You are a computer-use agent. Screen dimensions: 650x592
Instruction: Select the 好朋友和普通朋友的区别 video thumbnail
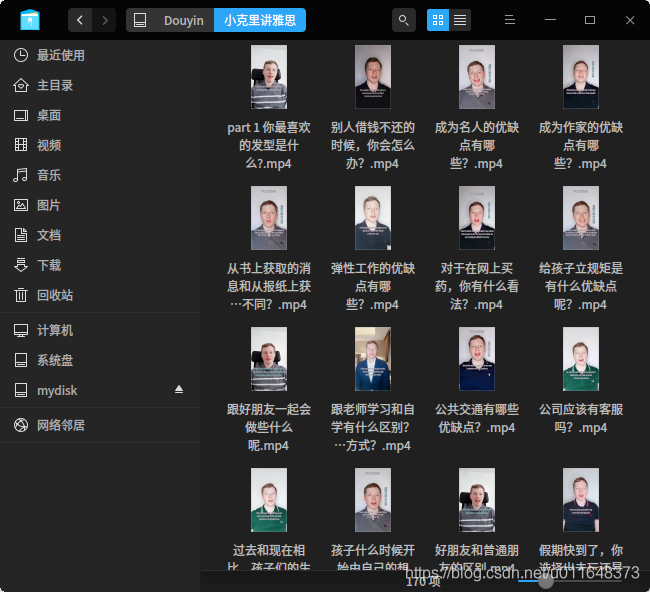tap(477, 500)
